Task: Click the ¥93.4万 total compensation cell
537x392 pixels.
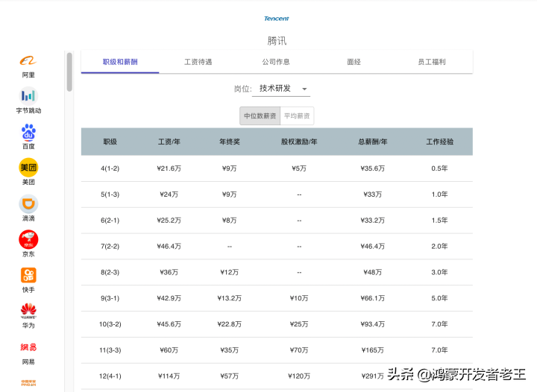Action: pos(373,324)
